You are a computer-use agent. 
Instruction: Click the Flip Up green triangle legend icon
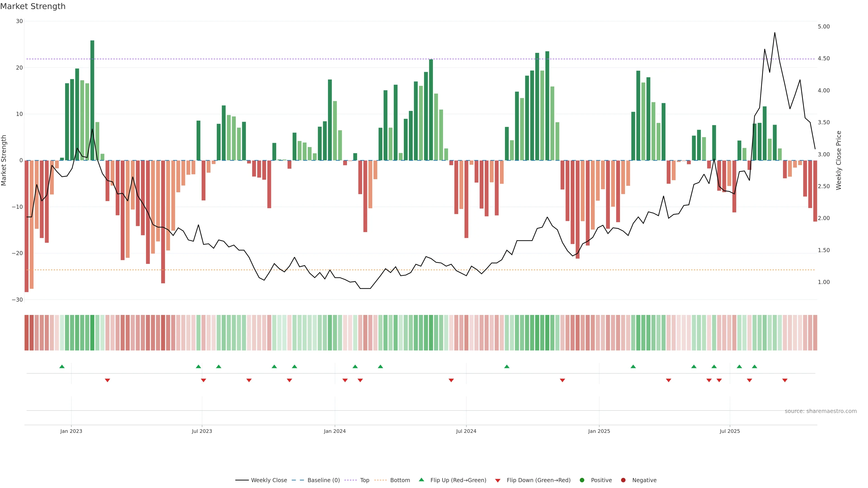[x=421, y=480]
